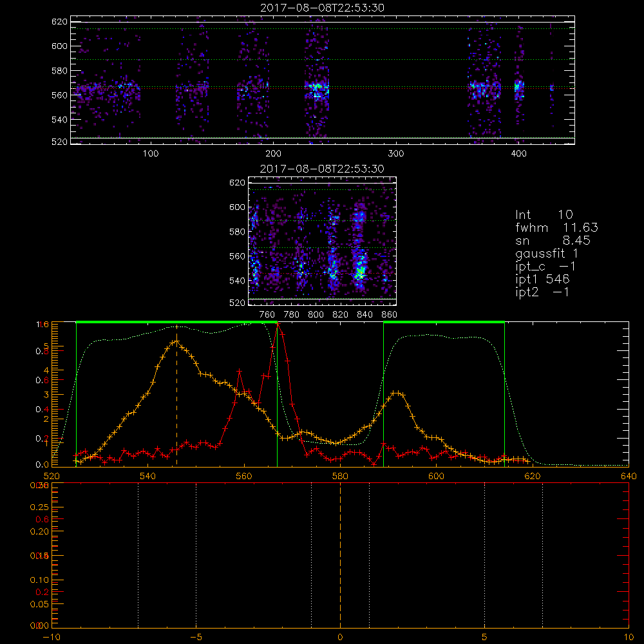This screenshot has width=644, height=644.
Task: Click x-axis label 800 under middle spectrogram
Action: pyautogui.click(x=316, y=315)
